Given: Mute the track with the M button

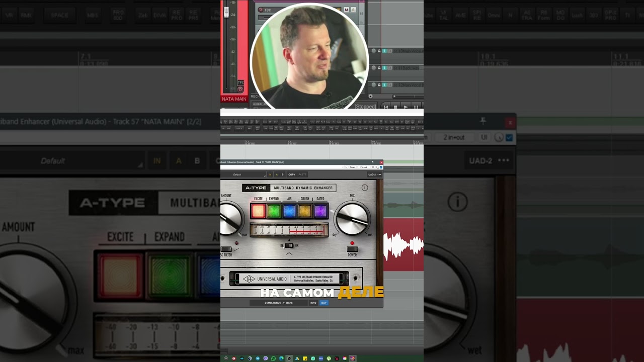Looking at the screenshot, I should (346, 10).
